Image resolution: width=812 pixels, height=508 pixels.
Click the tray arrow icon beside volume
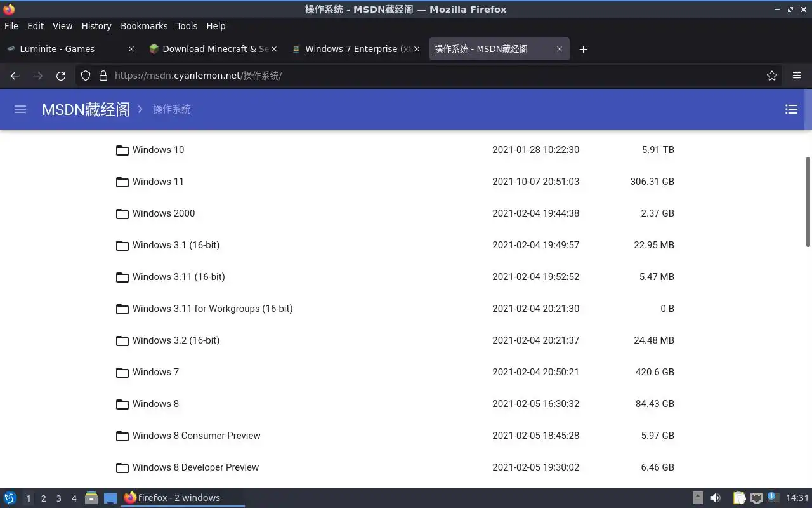pyautogui.click(x=697, y=498)
